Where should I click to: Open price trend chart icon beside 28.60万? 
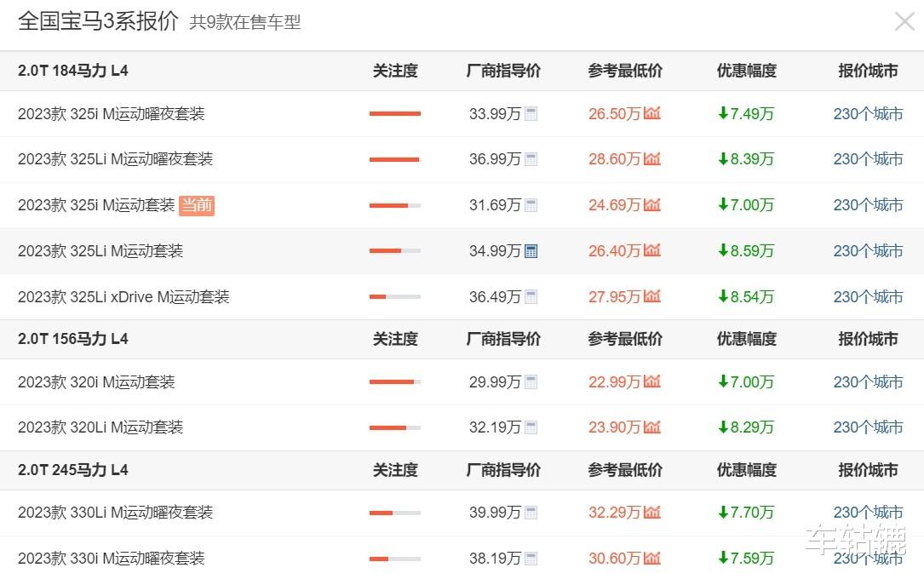(651, 158)
